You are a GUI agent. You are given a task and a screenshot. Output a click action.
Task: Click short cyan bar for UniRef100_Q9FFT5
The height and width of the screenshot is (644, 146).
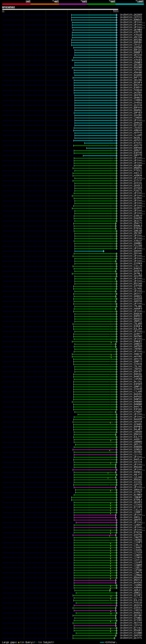pos(100,156)
